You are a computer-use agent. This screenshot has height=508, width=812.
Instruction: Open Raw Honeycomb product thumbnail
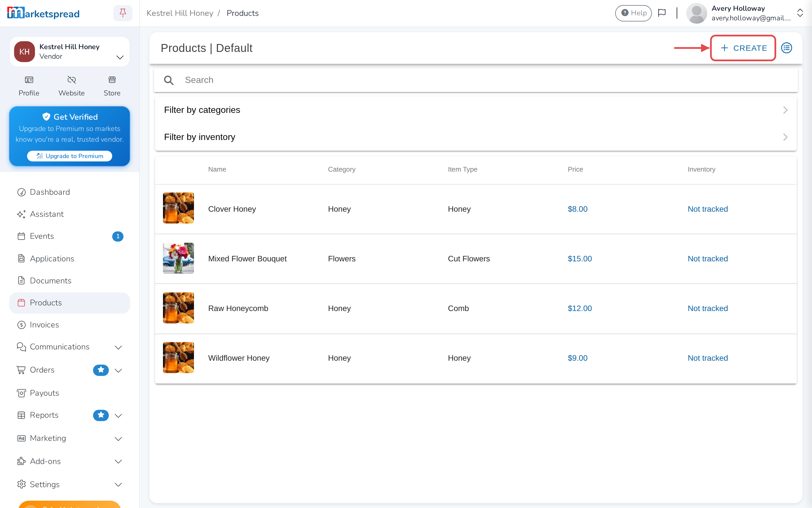(178, 308)
